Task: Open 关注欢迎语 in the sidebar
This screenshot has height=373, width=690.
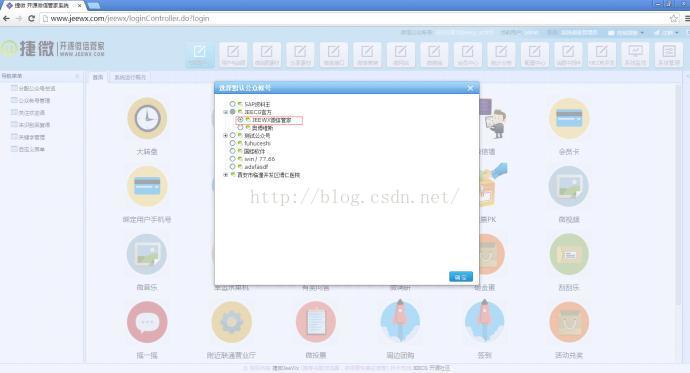Action: click(32, 113)
